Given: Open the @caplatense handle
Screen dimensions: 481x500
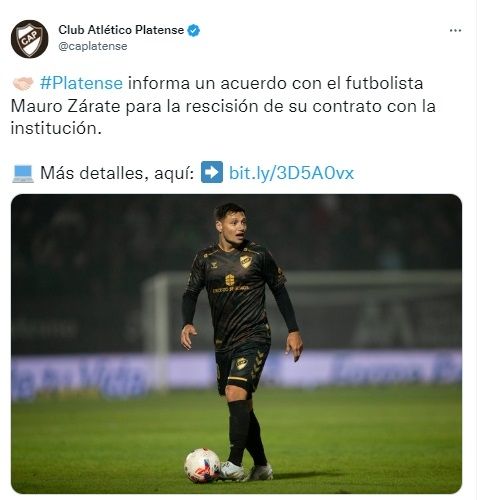Looking at the screenshot, I should tap(93, 46).
